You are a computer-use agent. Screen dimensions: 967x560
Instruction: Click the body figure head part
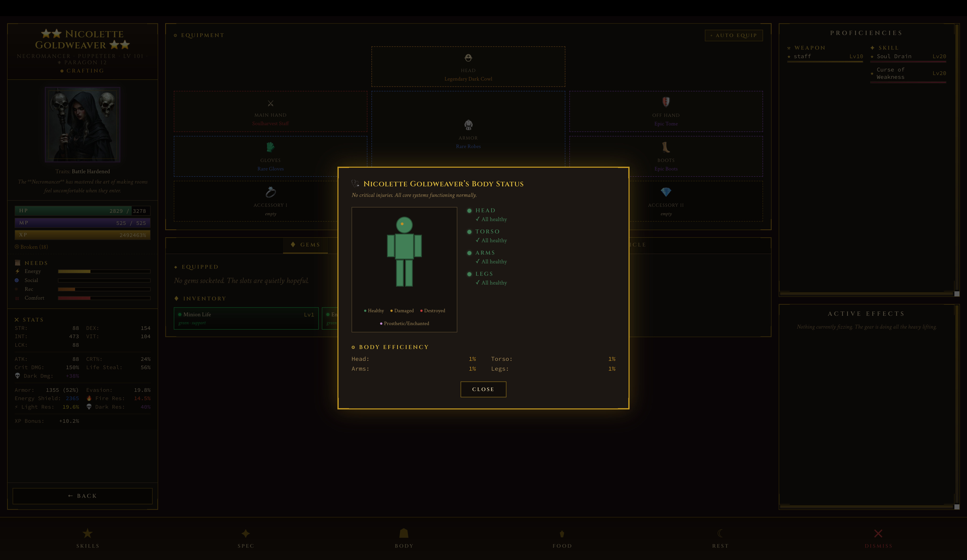click(x=404, y=225)
